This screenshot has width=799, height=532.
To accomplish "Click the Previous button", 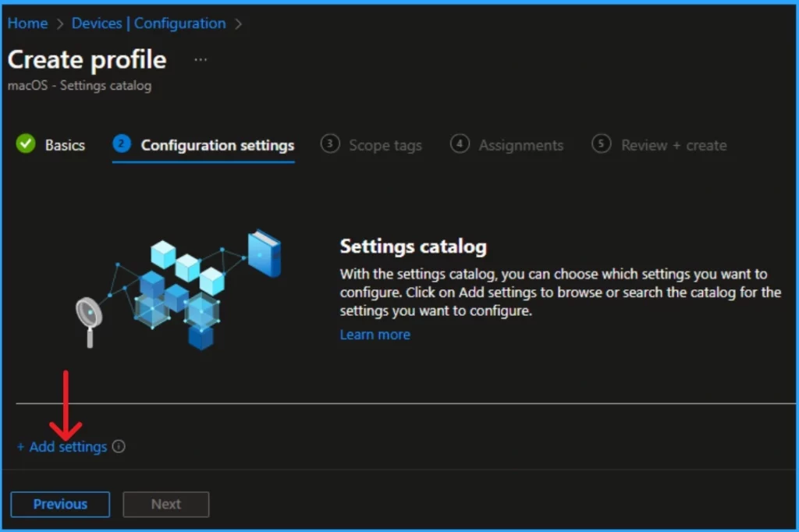I will pyautogui.click(x=60, y=505).
